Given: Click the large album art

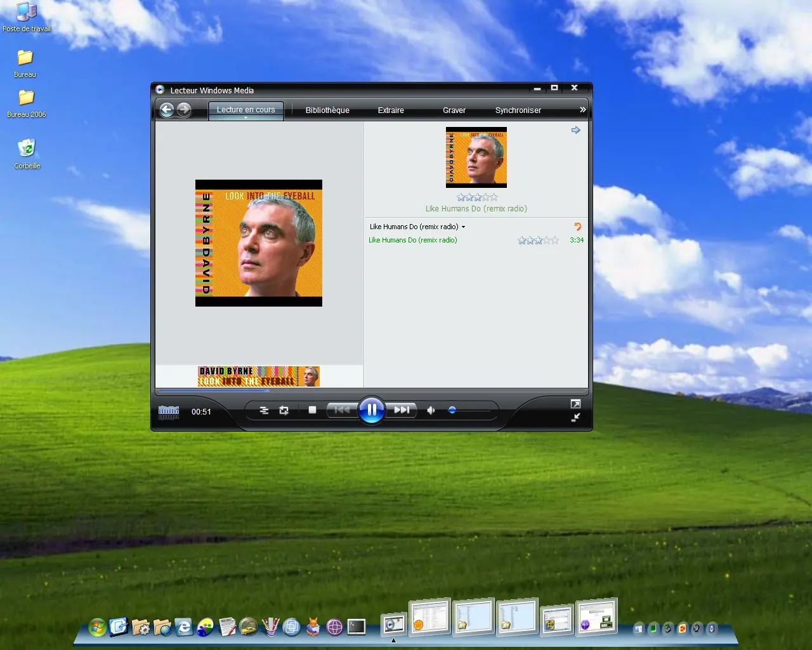Looking at the screenshot, I should 259,243.
